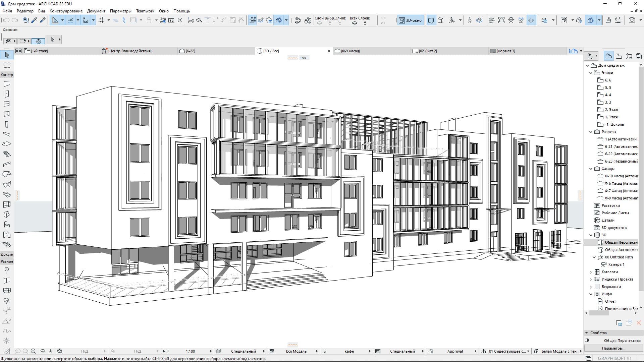Choose the Wall tool in toolbox
Screen dimensions: 644x362
pyautogui.click(x=7, y=84)
